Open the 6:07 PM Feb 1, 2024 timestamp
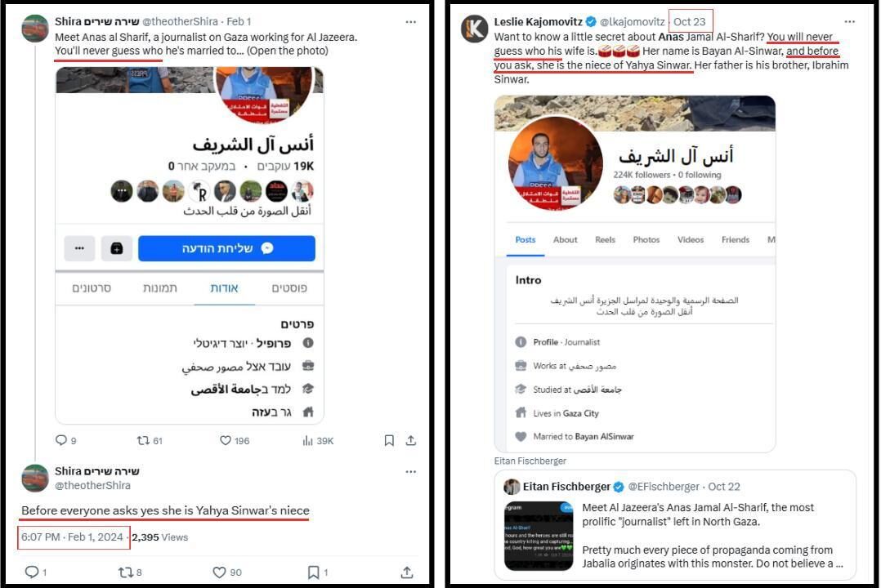This screenshot has width=881, height=588. (72, 537)
